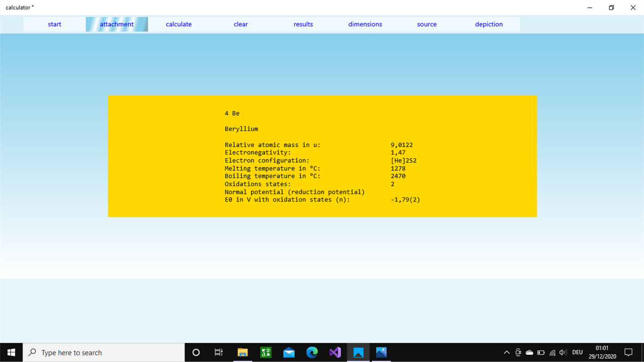644x362 pixels.
Task: Open the volume control in the tray
Action: (563, 352)
